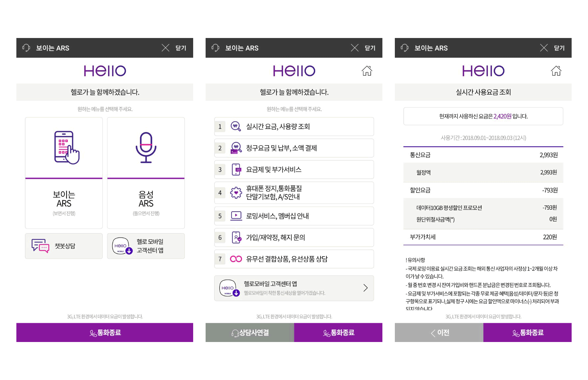Click the X close icon on second screen
588x380 pixels.
pos(355,48)
